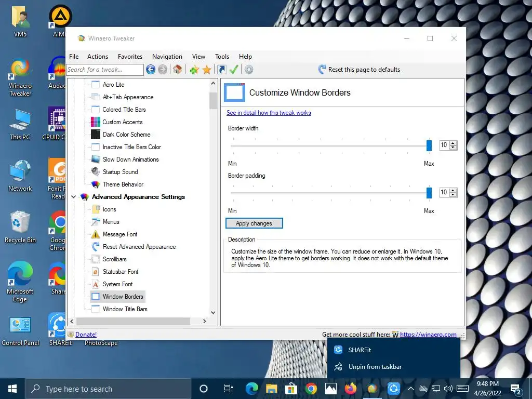
Task: Click the Border padding slider thumb
Action: (429, 193)
